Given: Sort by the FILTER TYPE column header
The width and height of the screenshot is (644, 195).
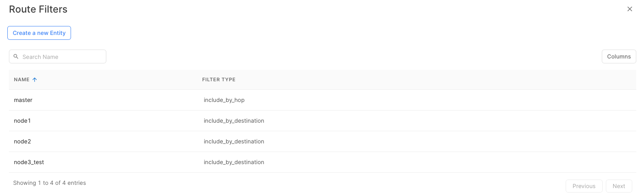Looking at the screenshot, I should point(219,80).
